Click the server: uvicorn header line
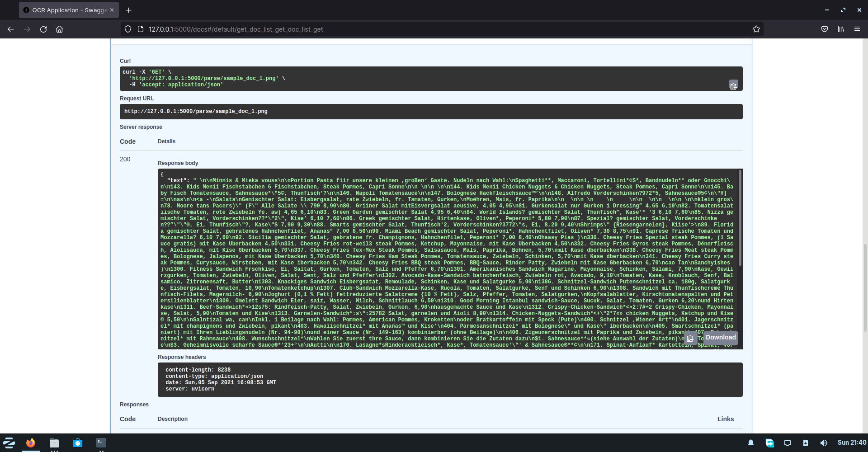868x452 pixels. (x=190, y=389)
